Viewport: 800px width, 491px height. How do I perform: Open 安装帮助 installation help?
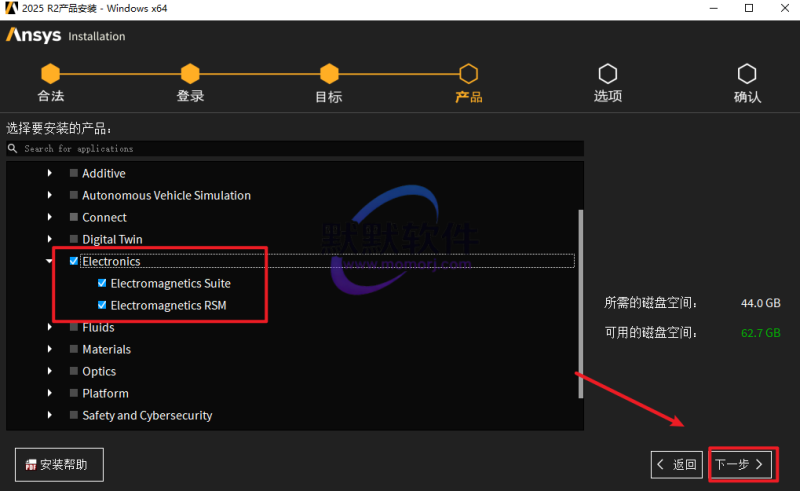click(x=59, y=464)
